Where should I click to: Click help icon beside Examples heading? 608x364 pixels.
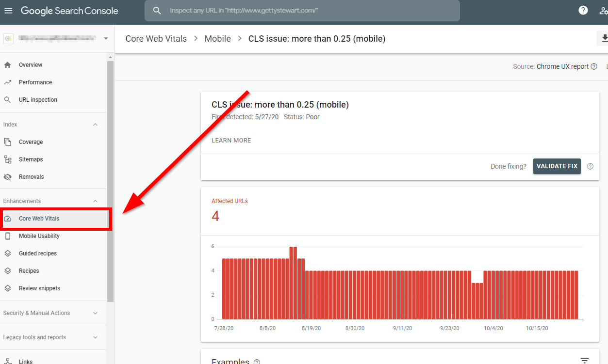(257, 362)
